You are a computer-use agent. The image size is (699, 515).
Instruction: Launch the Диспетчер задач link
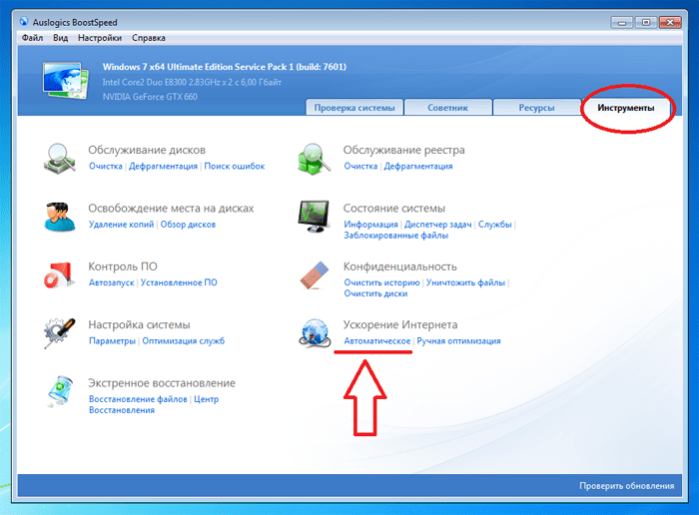pyautogui.click(x=438, y=224)
